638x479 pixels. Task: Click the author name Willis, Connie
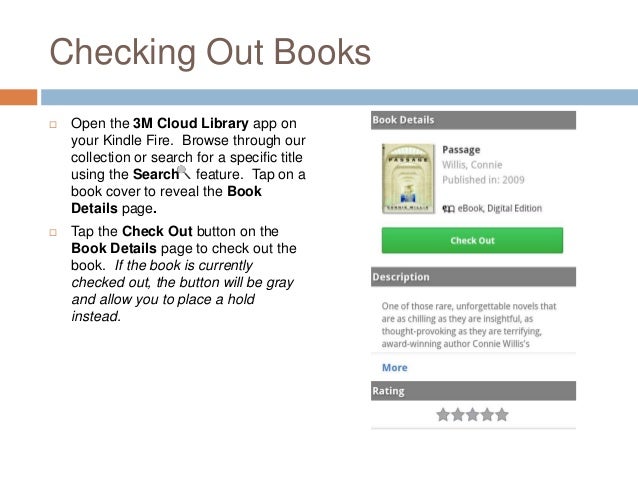pos(472,165)
